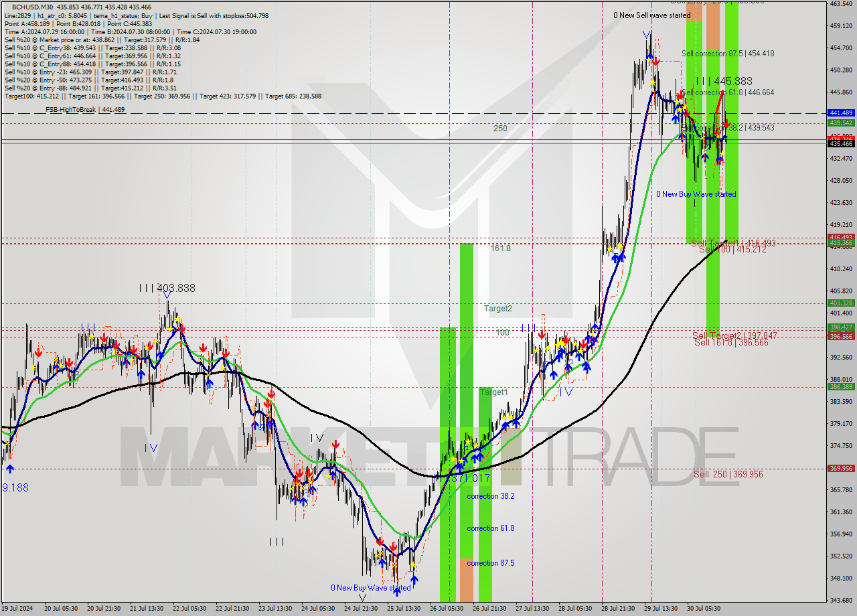The height and width of the screenshot is (616, 857).
Task: Click the '23 Jul 13:30' time axis label
Action: (x=276, y=609)
